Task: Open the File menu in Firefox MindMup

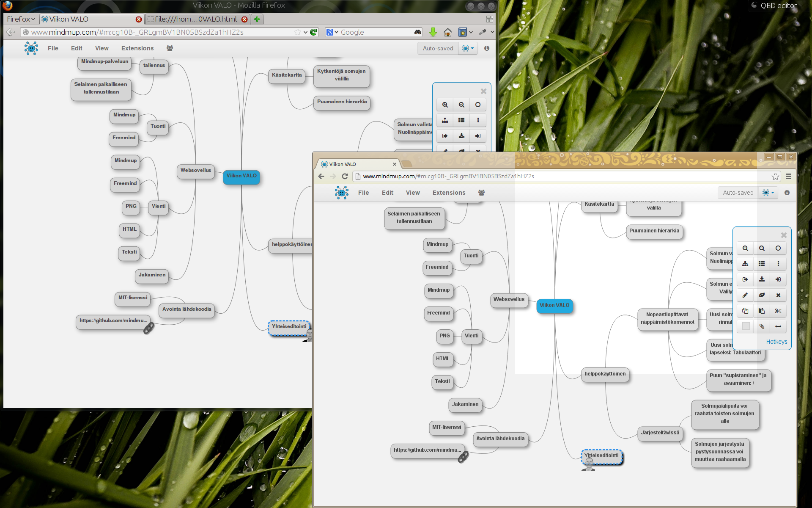Action: tap(53, 48)
